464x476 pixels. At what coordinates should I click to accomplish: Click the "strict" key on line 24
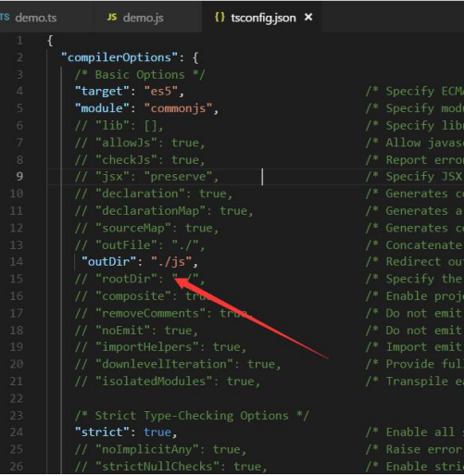click(x=102, y=432)
